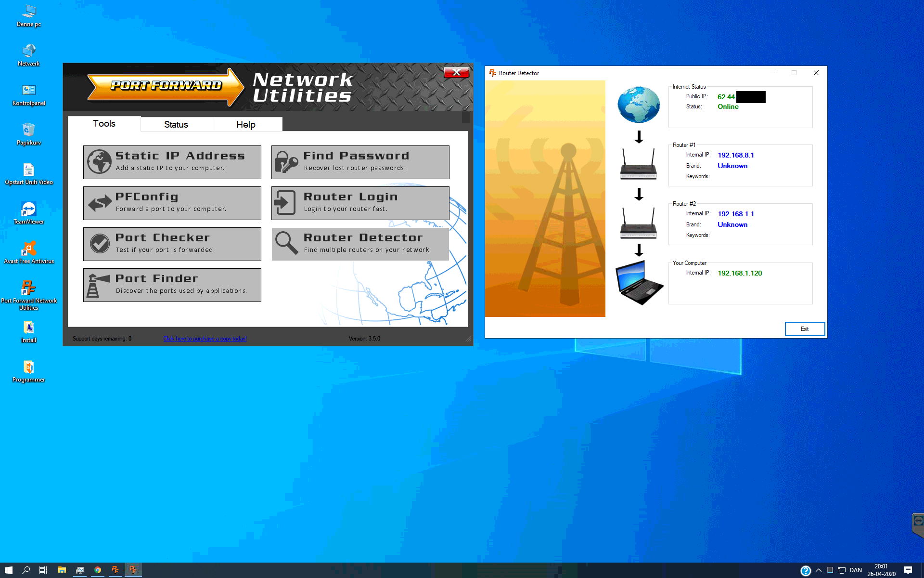The height and width of the screenshot is (578, 924).
Task: Open the Static IP Address tool
Action: (x=172, y=162)
